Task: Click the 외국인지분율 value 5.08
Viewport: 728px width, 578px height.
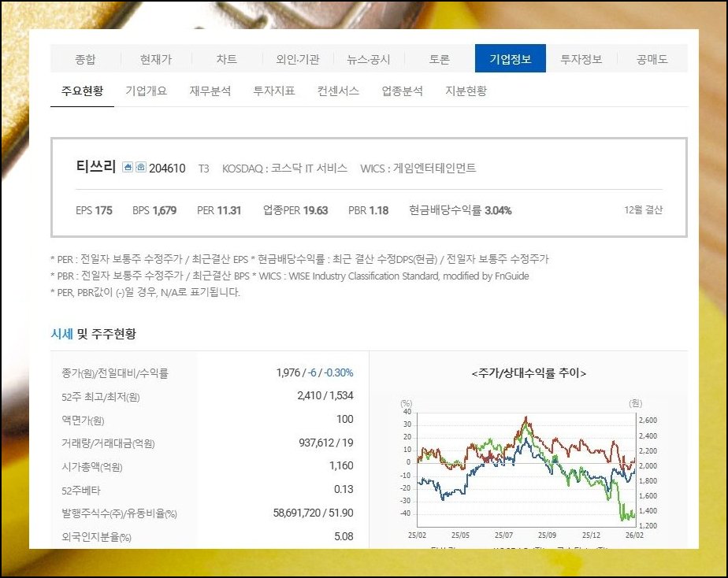Action: (x=344, y=536)
